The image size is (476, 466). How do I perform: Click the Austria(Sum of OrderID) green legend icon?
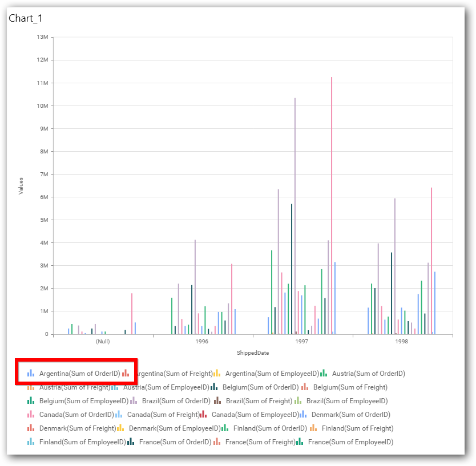[324, 374]
